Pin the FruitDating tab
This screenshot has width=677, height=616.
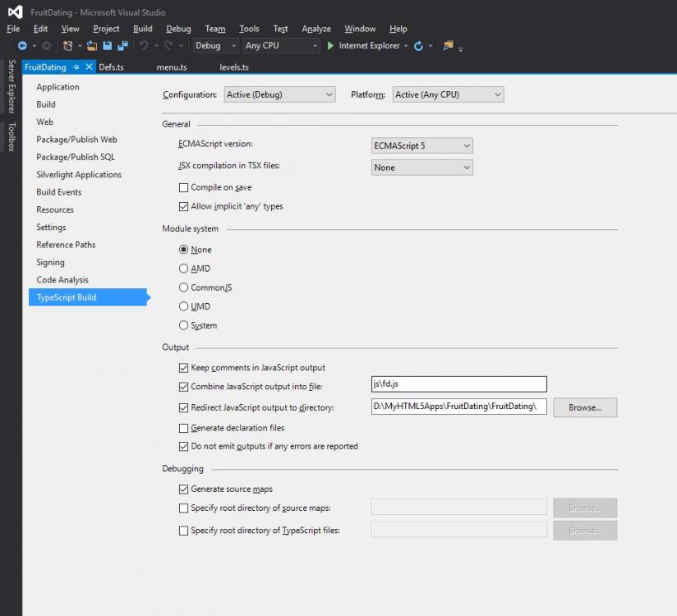tap(76, 67)
